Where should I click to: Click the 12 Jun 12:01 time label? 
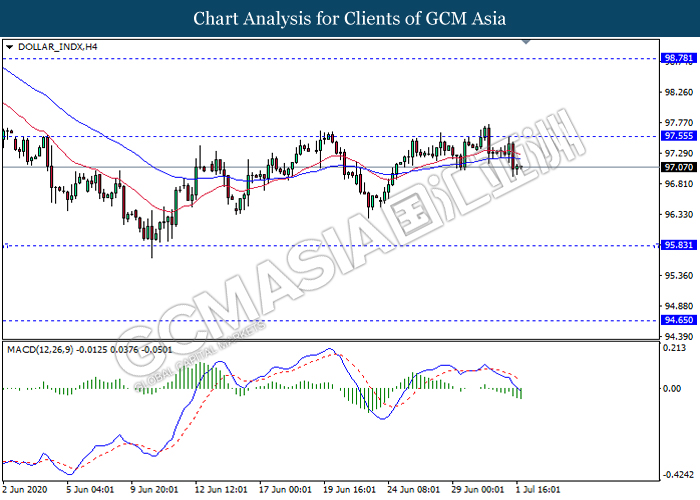click(221, 490)
